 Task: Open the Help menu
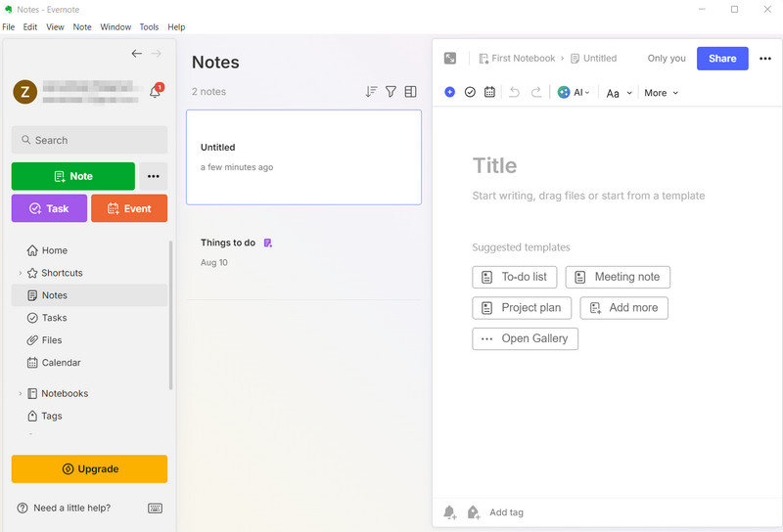[176, 27]
